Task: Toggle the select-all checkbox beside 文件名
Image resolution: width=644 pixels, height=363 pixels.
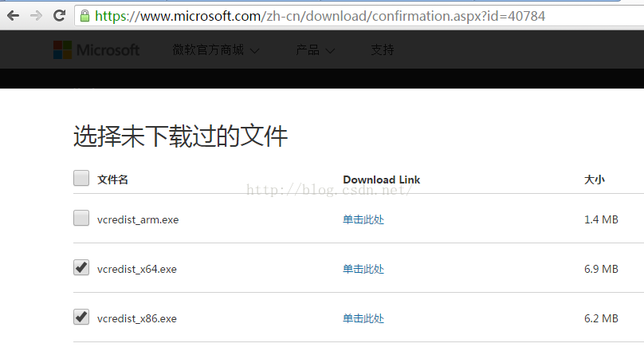Action: [81, 178]
